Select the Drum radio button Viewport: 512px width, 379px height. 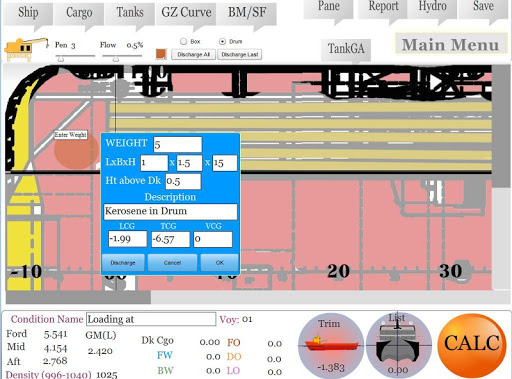coord(222,42)
